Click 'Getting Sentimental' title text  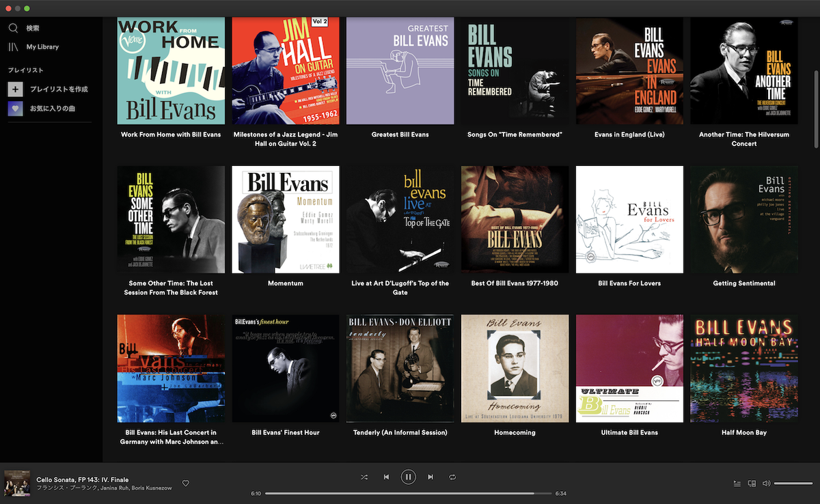[744, 283]
